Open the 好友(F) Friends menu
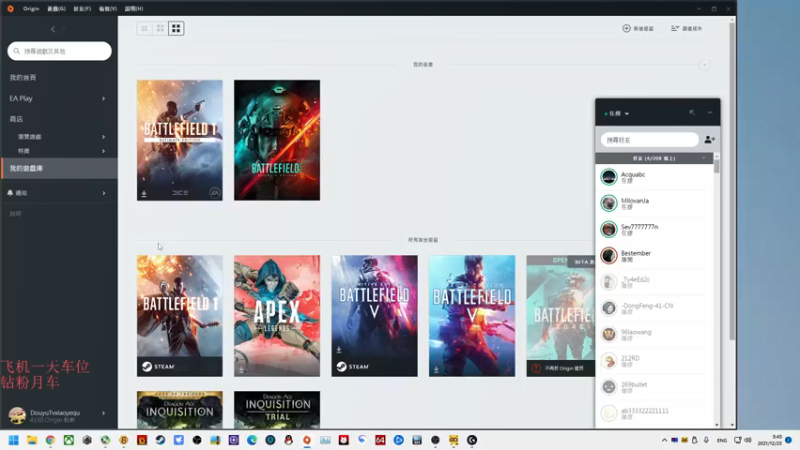800x450 pixels. click(82, 9)
